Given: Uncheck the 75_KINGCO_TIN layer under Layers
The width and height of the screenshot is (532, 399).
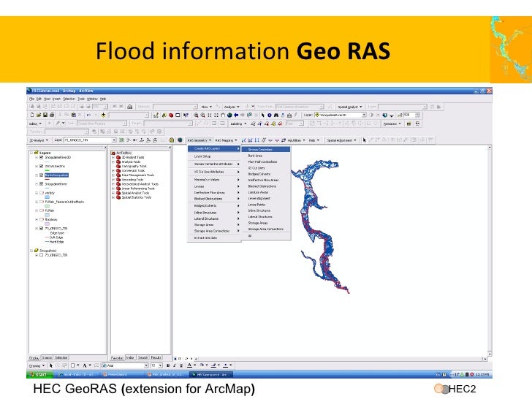Looking at the screenshot, I should pyautogui.click(x=42, y=228).
